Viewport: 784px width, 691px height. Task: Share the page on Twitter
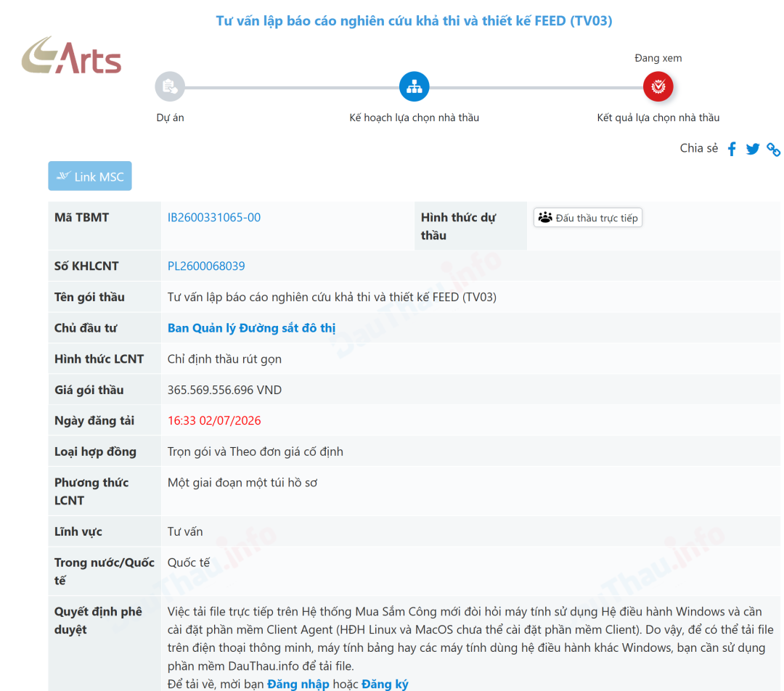(753, 149)
